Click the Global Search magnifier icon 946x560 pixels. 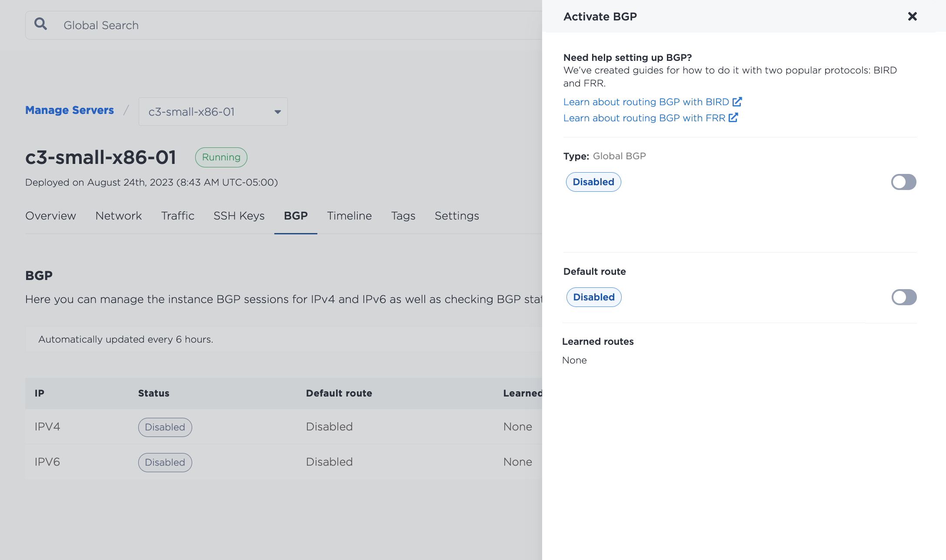tap(41, 24)
